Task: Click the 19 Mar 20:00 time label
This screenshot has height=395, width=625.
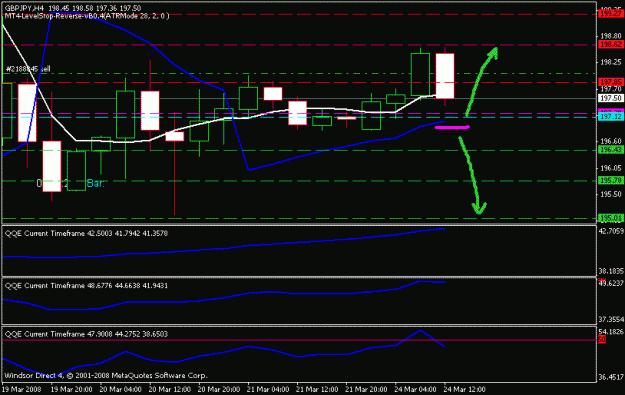Action: click(71, 389)
